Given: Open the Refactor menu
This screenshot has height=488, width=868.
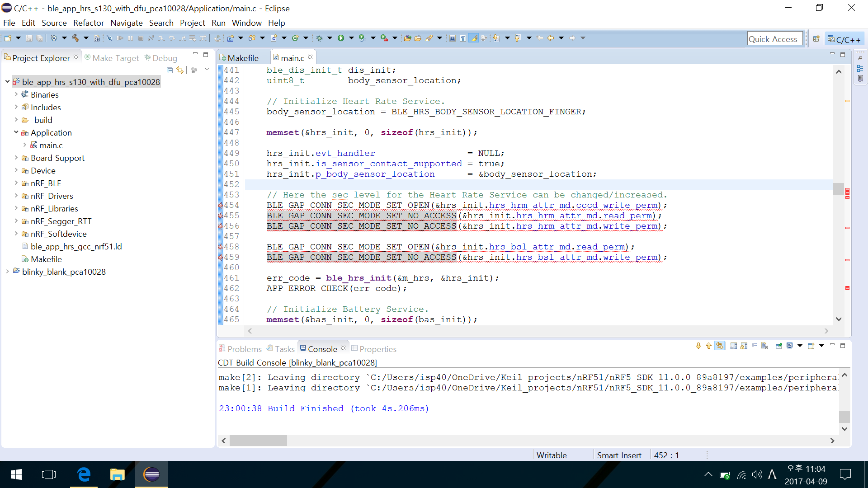Looking at the screenshot, I should coord(88,22).
